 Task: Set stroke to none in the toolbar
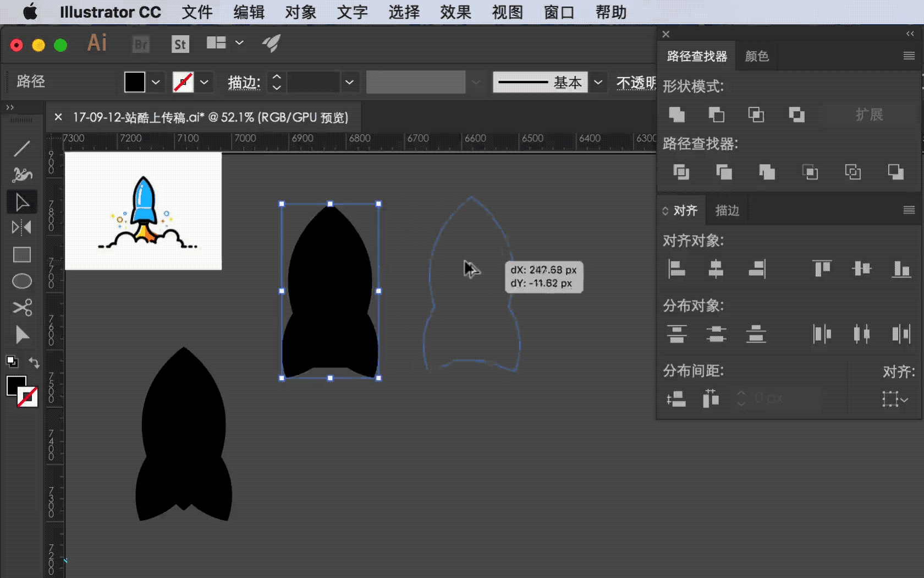coord(183,81)
